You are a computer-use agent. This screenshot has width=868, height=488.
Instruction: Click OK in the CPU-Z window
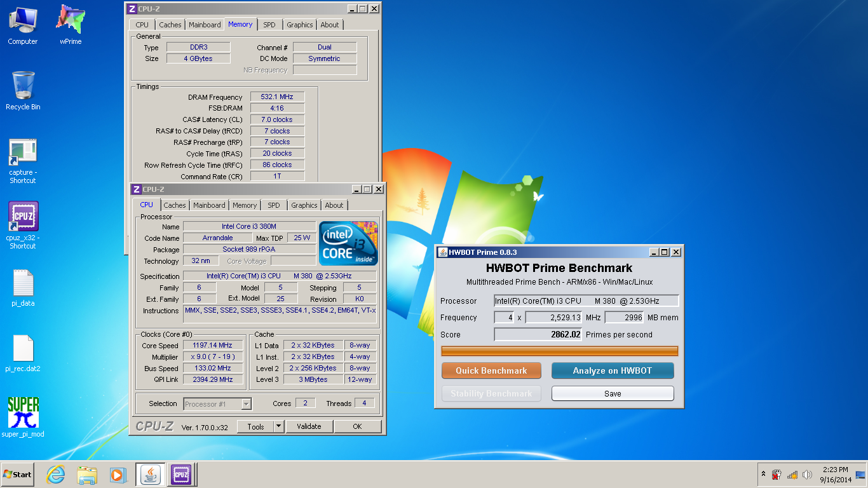[x=357, y=426]
